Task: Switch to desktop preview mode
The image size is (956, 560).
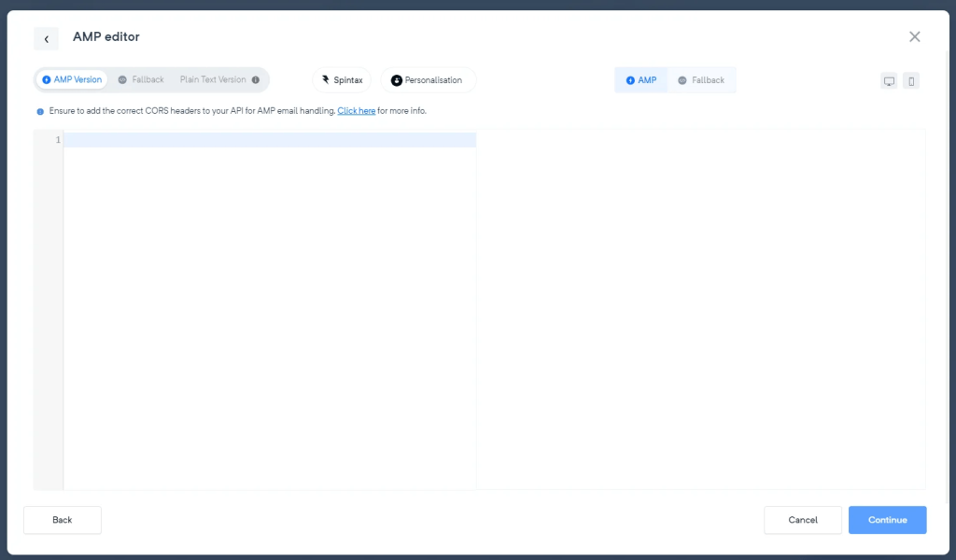Action: coord(888,81)
